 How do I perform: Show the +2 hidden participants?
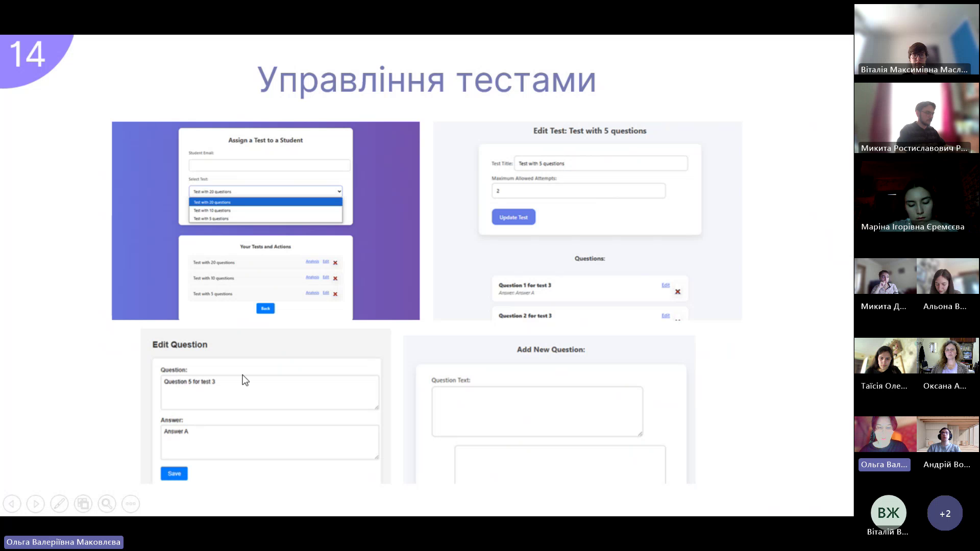tap(945, 513)
